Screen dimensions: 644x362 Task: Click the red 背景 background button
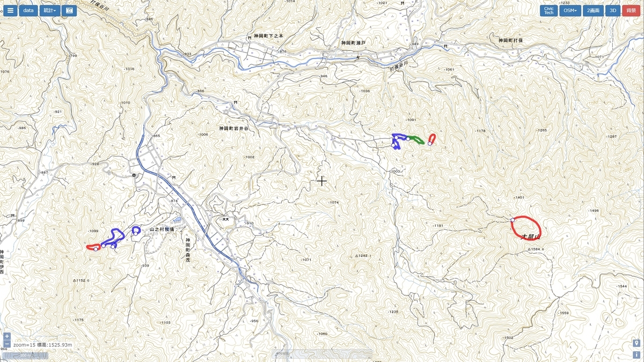[631, 11]
